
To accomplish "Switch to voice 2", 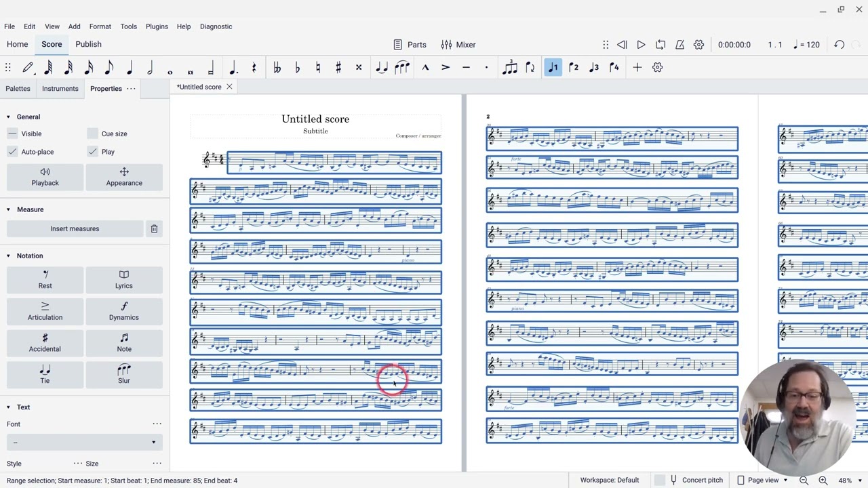I will [574, 67].
